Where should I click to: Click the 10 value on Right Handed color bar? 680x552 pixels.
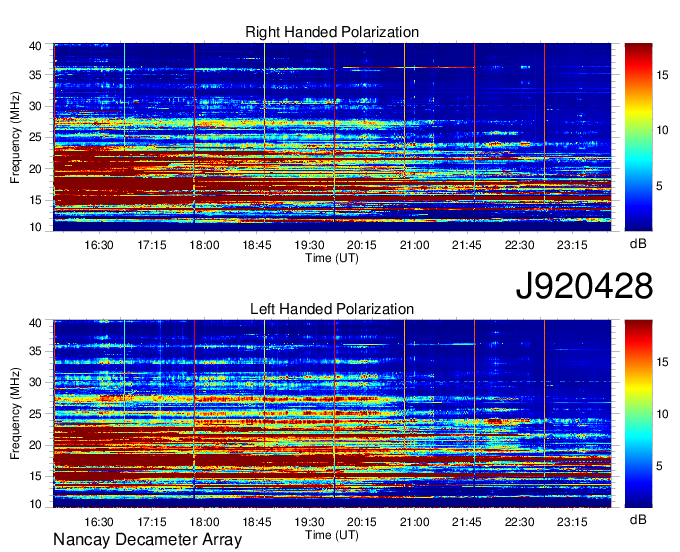[662, 130]
